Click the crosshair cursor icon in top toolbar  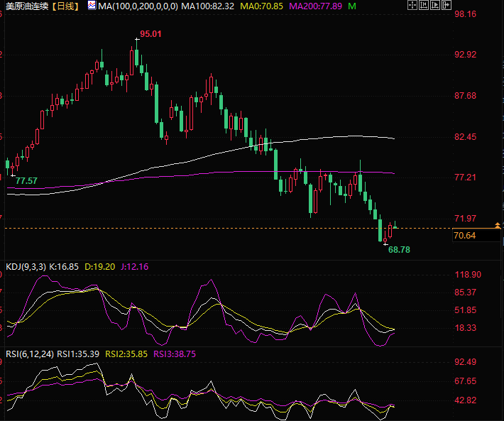[413, 6]
